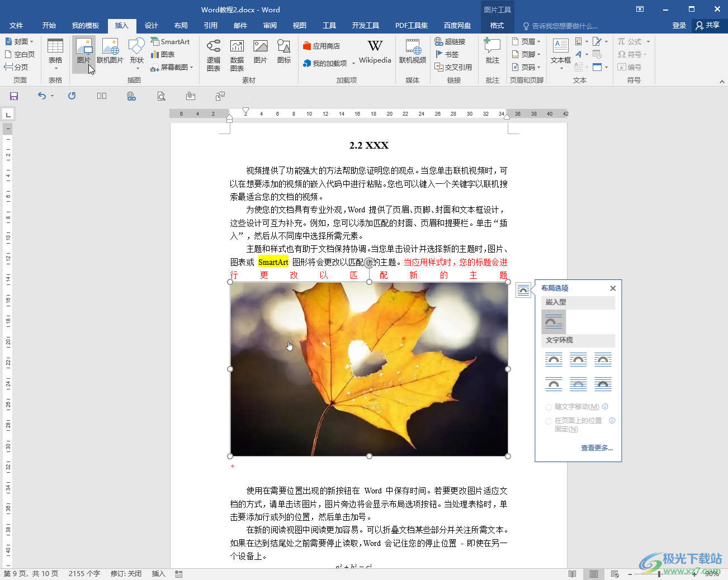Open the 页眉 header dropdown
This screenshot has width=728, height=580.
(x=526, y=41)
